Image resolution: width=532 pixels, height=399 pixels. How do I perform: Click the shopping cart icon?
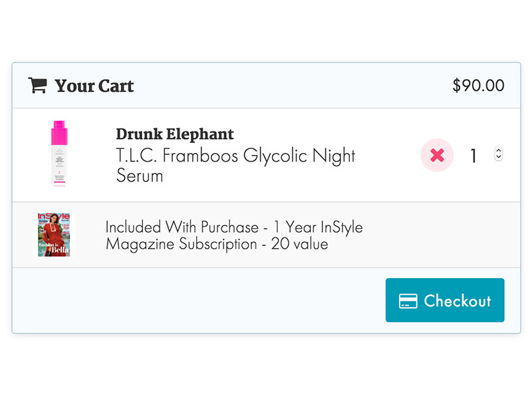tap(37, 85)
